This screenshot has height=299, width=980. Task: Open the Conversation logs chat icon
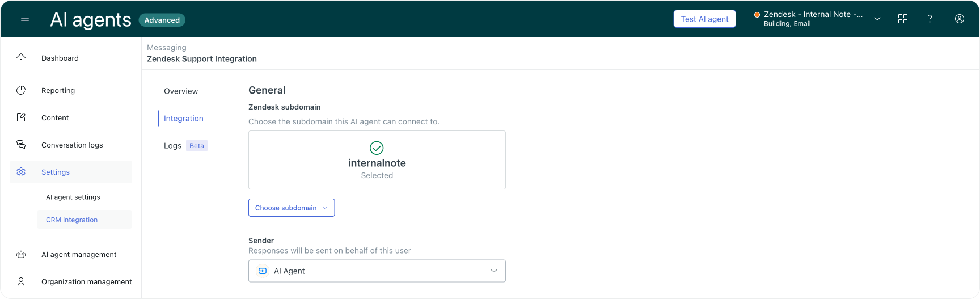tap(21, 145)
